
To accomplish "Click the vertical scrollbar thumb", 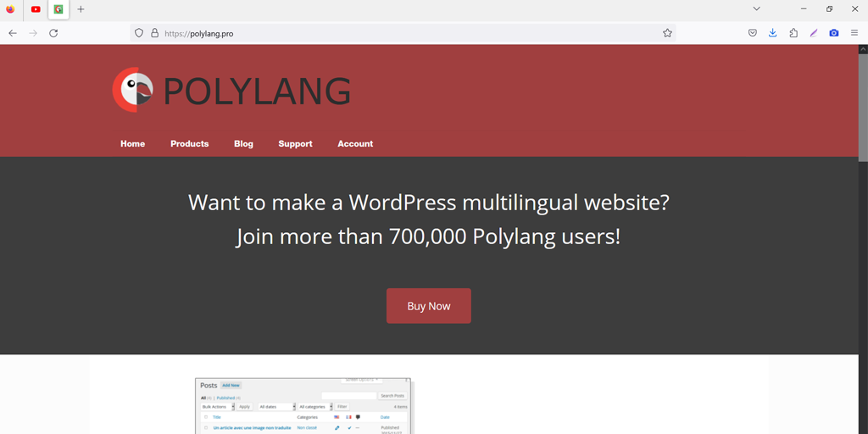I will point(863,108).
